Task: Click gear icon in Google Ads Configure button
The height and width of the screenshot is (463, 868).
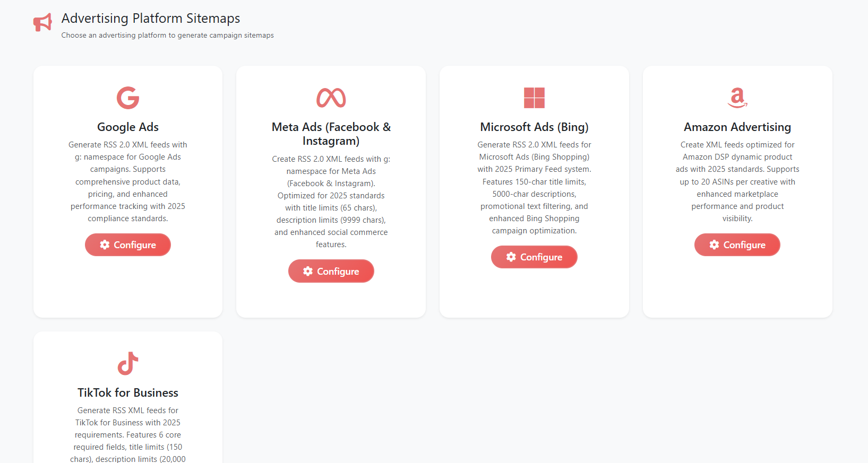Action: (105, 244)
